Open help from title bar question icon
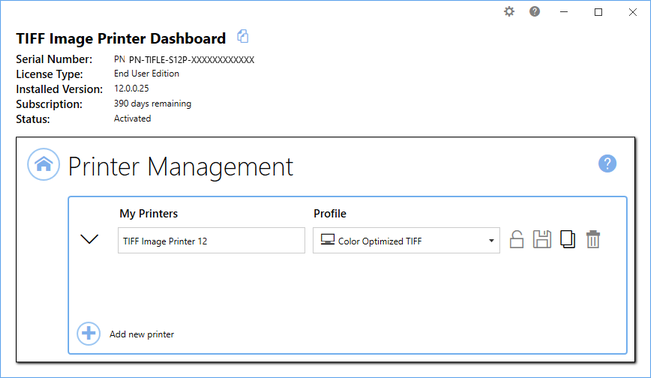The height and width of the screenshot is (378, 651). [x=535, y=12]
